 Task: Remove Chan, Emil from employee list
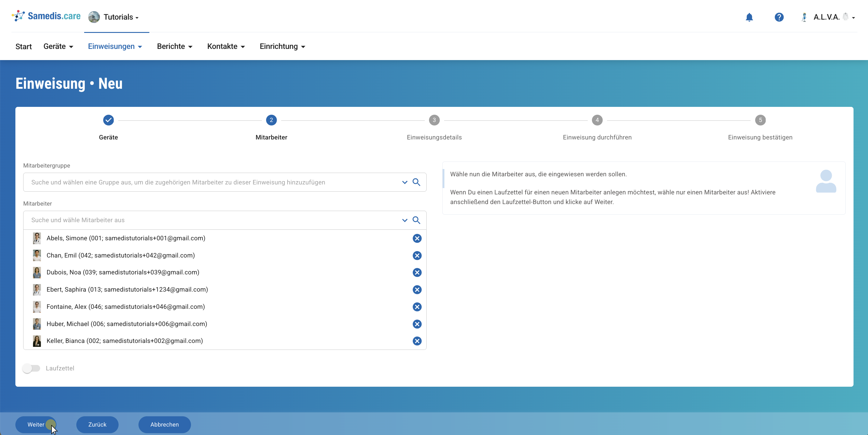(x=417, y=256)
